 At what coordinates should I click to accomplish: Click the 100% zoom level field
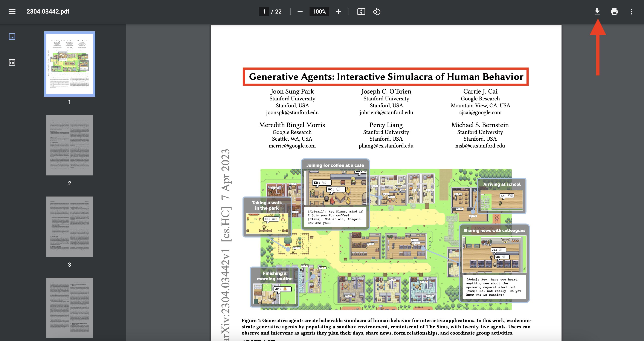(319, 12)
